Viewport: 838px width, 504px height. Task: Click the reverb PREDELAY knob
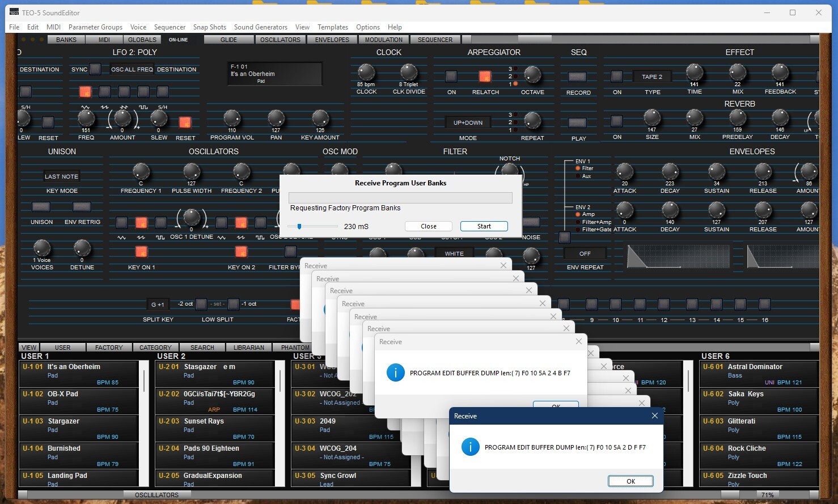pyautogui.click(x=737, y=117)
